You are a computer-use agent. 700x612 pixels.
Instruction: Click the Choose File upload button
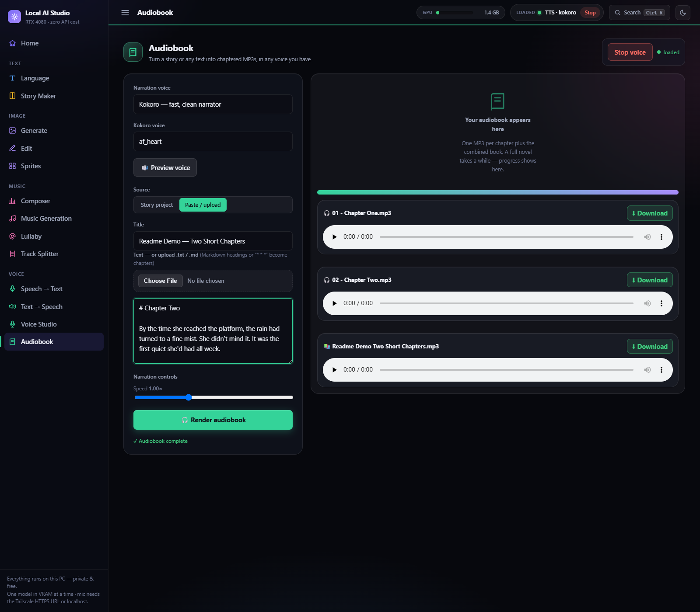pos(161,281)
